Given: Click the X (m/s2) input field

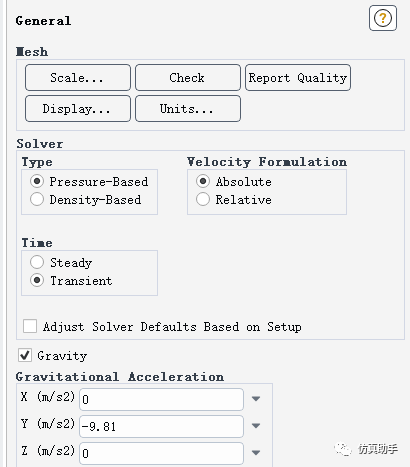Looking at the screenshot, I should click(x=161, y=399).
